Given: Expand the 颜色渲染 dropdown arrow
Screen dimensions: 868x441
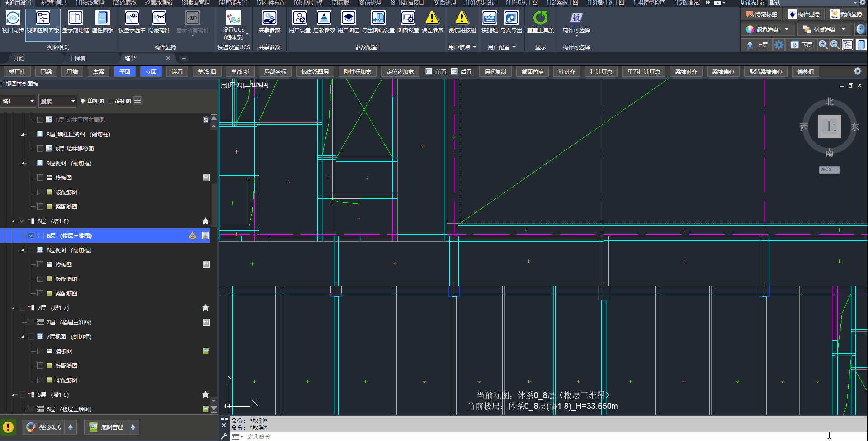Looking at the screenshot, I should coord(787,29).
